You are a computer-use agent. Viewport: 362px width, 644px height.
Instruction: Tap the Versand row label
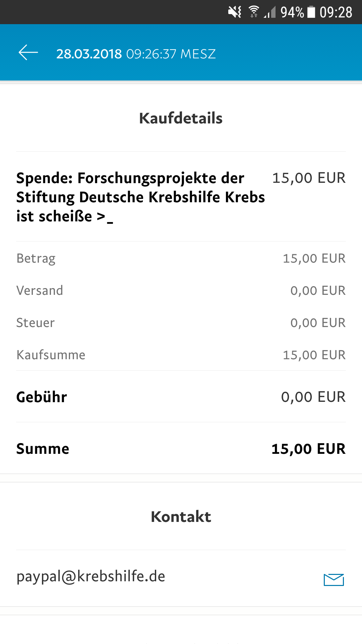pyautogui.click(x=40, y=290)
